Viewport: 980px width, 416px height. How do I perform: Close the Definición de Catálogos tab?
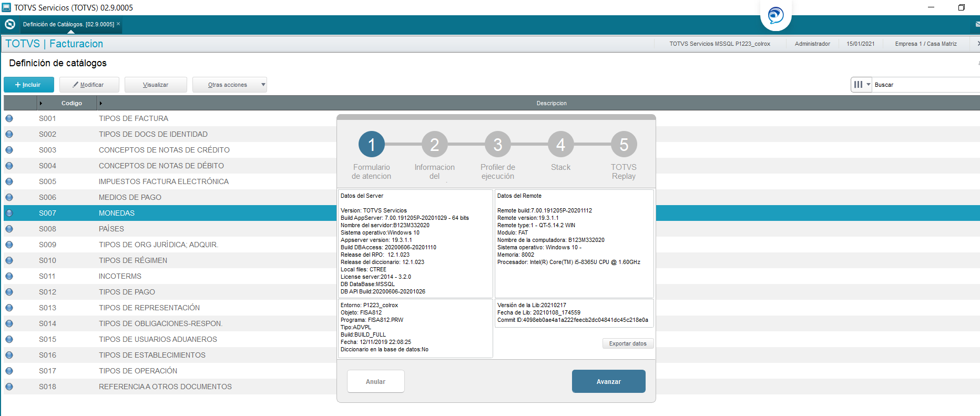tap(118, 24)
